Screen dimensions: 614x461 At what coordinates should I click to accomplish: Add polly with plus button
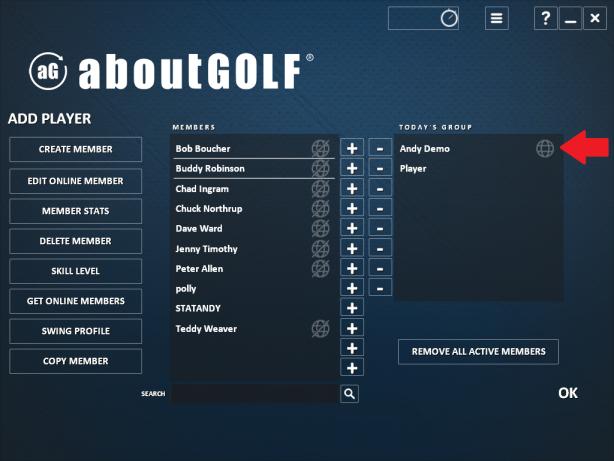click(352, 288)
